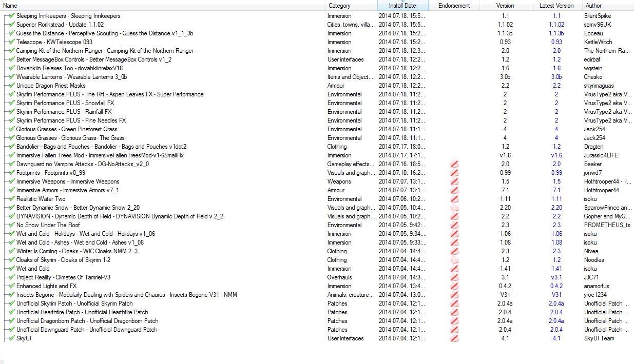
Task: Select The Rift - Aspen Leaves FX mod name
Action: click(x=110, y=94)
